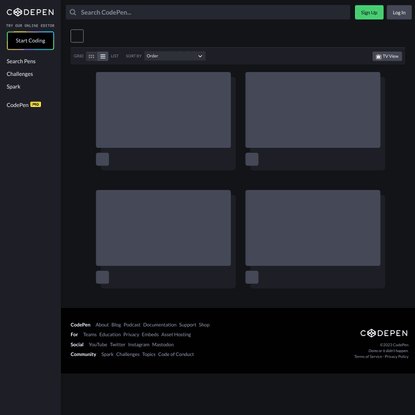
Task: Focus the Search CodePen field
Action: pos(208,12)
